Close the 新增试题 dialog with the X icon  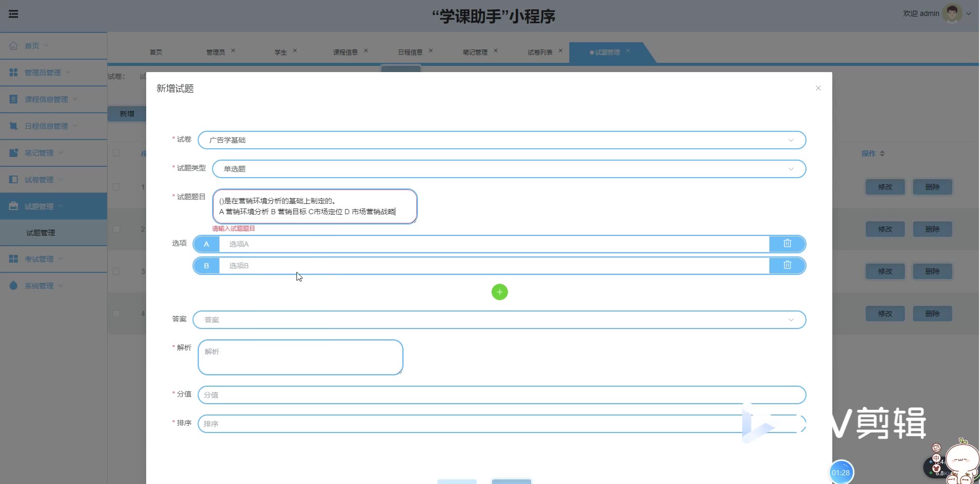click(x=818, y=89)
